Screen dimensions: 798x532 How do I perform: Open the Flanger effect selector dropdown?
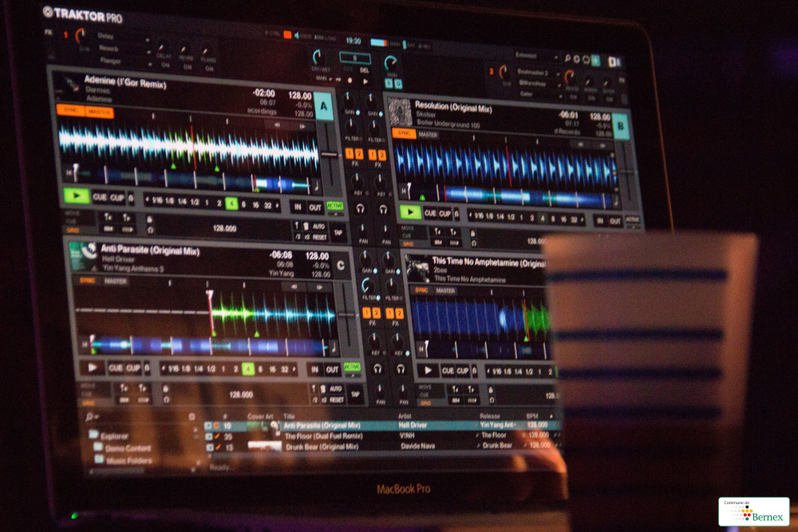150,65
